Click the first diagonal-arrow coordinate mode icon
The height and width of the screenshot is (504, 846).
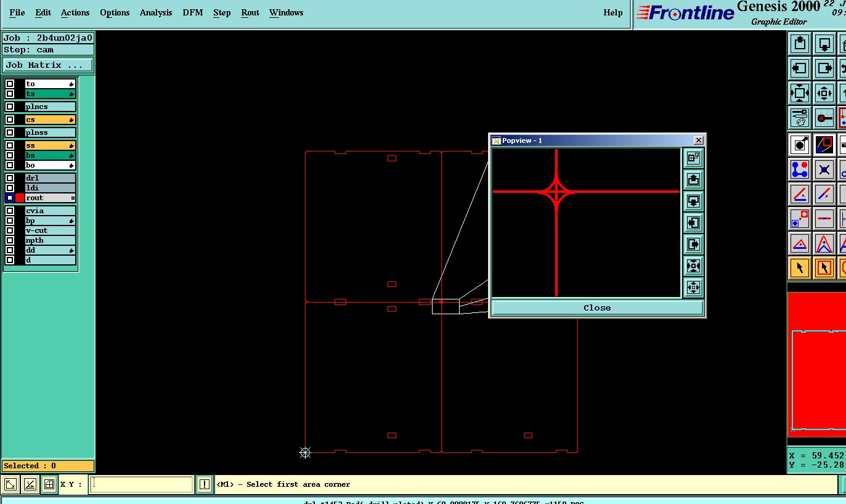pos(10,485)
